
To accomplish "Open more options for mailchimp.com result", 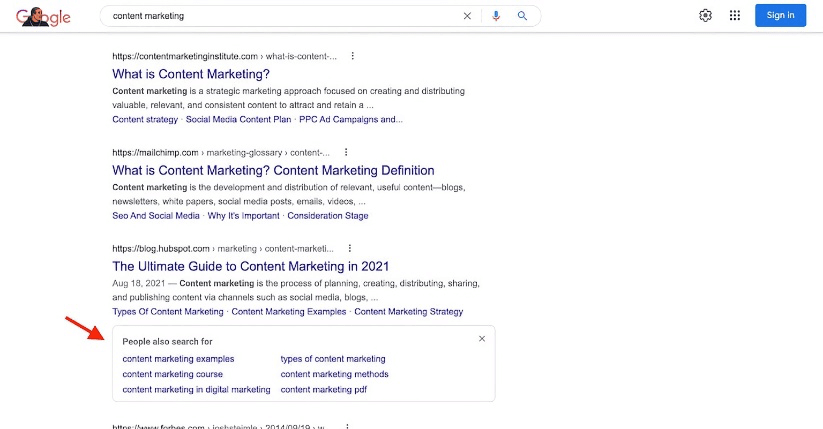I will (x=346, y=152).
